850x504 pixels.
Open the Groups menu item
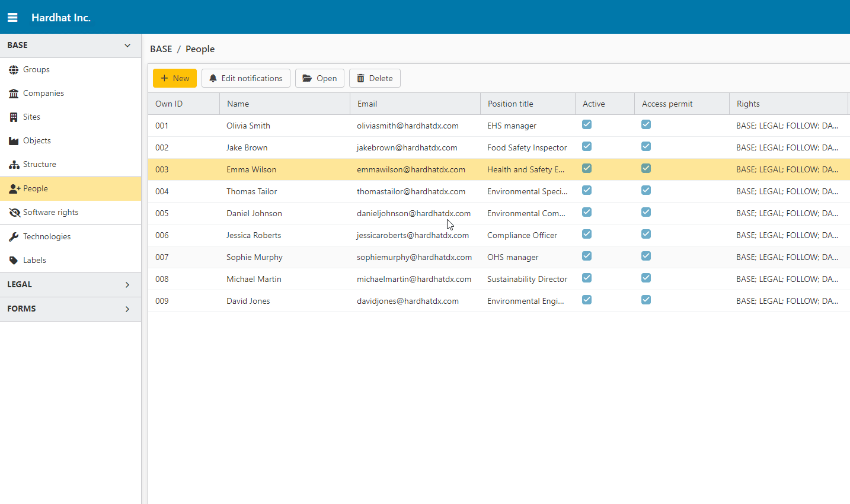[x=71, y=70]
